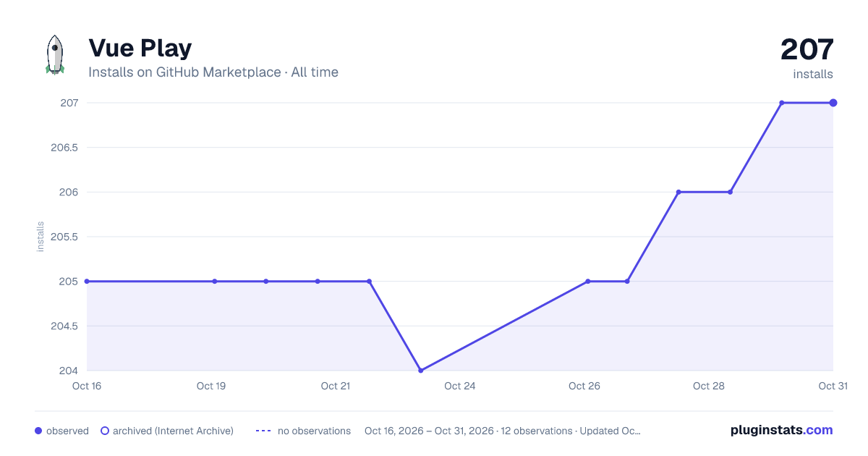Select the second data point at 206
Viewport: 868px width, 456px height.
click(730, 192)
